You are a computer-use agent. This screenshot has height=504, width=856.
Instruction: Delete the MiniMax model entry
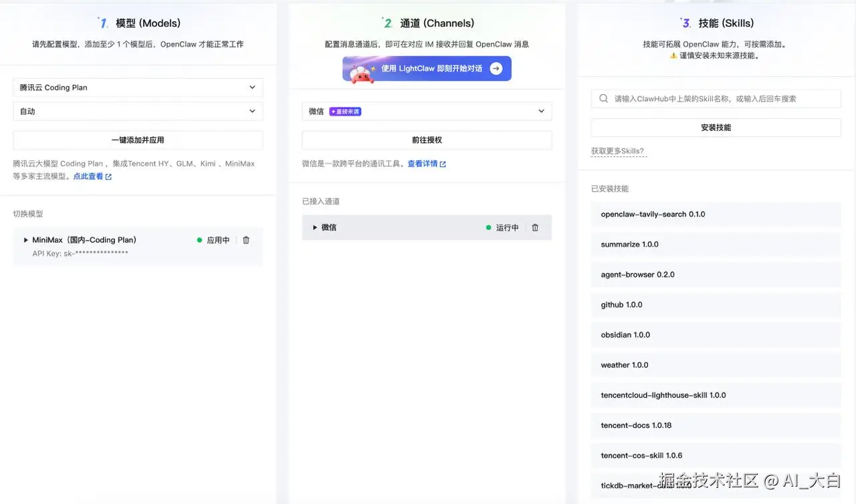pyautogui.click(x=246, y=240)
